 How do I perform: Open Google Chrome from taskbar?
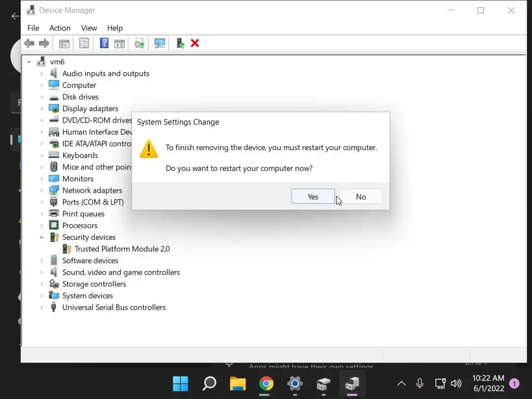[x=267, y=384]
